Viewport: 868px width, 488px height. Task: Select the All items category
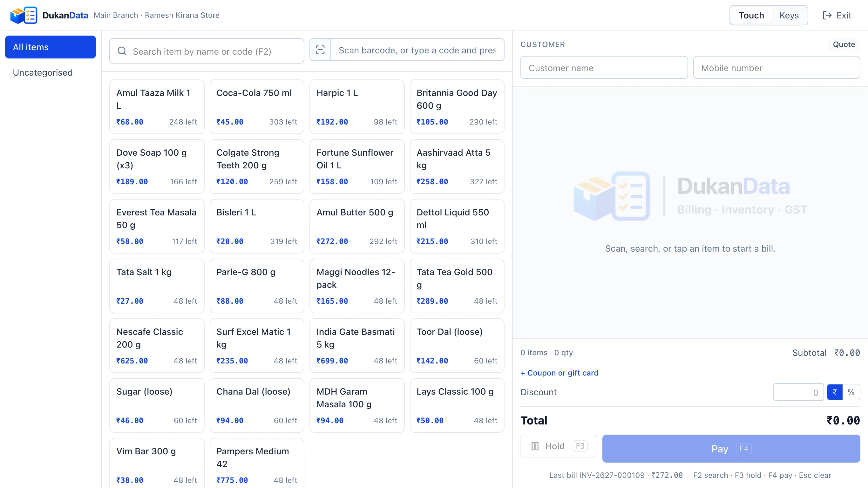(51, 47)
